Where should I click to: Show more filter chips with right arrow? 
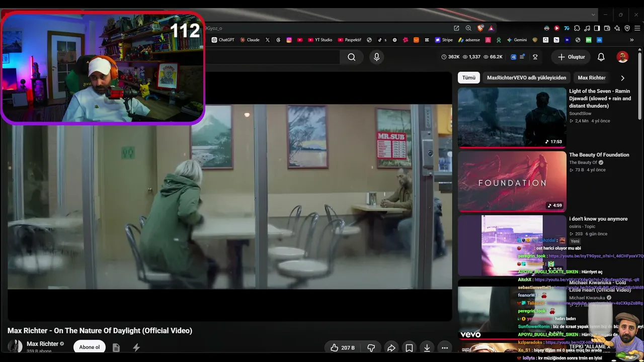click(622, 78)
